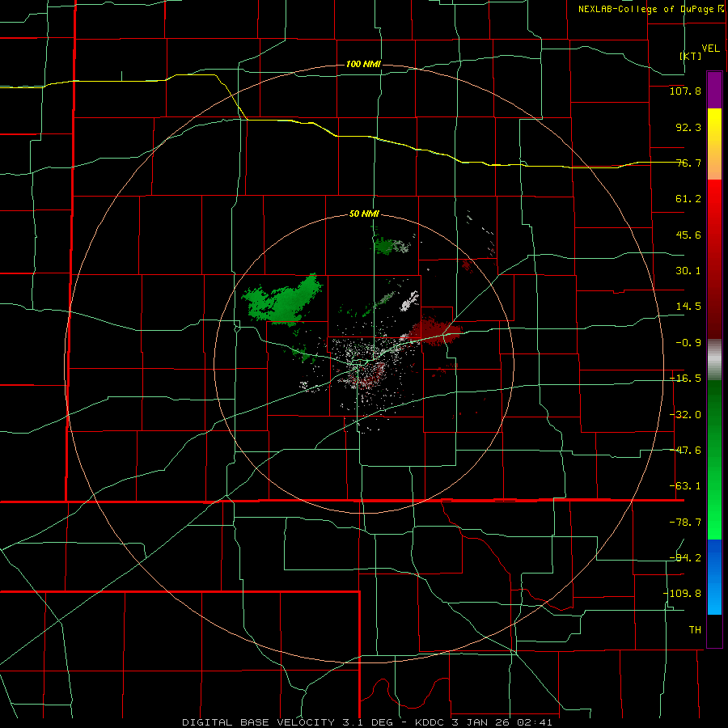728x728 pixels.
Task: Click the DIGITAL BASE VELOCITY caption text
Action: (x=258, y=722)
